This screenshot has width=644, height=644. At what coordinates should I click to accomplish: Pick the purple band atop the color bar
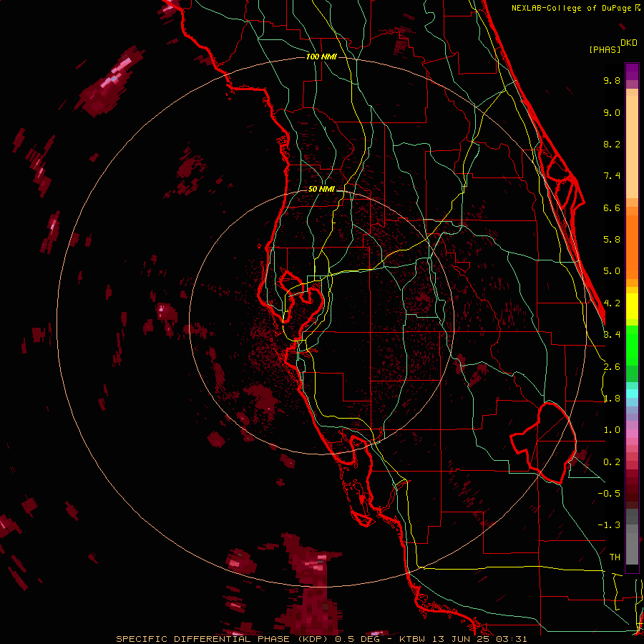[632, 72]
